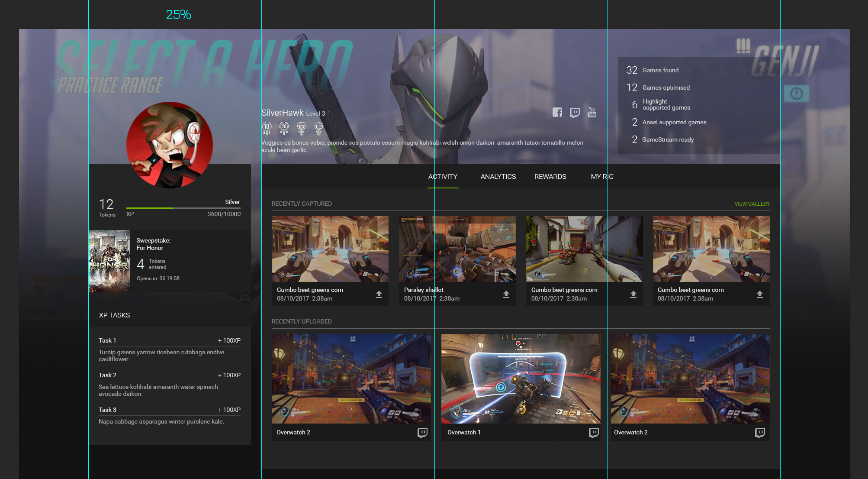This screenshot has height=479, width=868.
Task: Click Twitch icon on first Overwatch 2 upload
Action: pyautogui.click(x=422, y=433)
